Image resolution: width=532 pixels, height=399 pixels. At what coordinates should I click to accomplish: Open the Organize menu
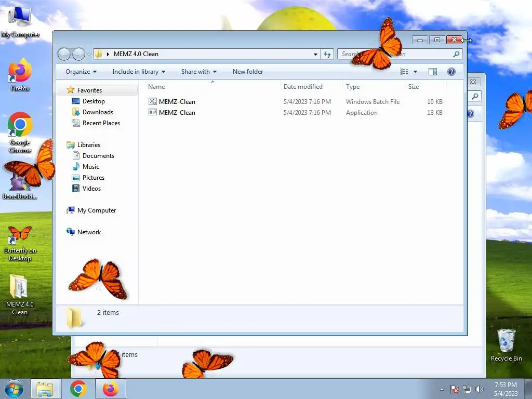point(81,72)
